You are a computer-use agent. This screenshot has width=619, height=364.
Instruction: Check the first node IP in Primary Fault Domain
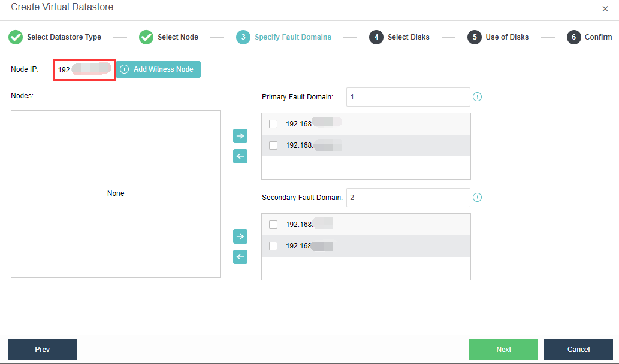[273, 123]
